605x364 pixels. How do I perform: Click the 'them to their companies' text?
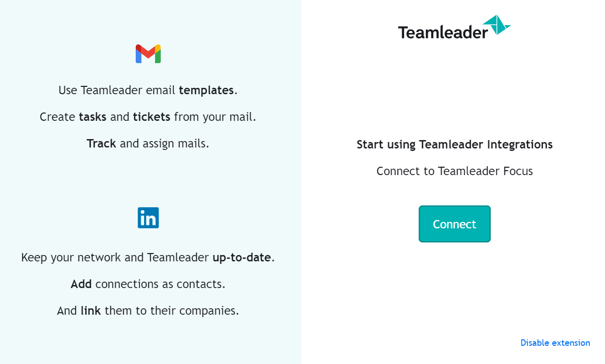[170, 311]
